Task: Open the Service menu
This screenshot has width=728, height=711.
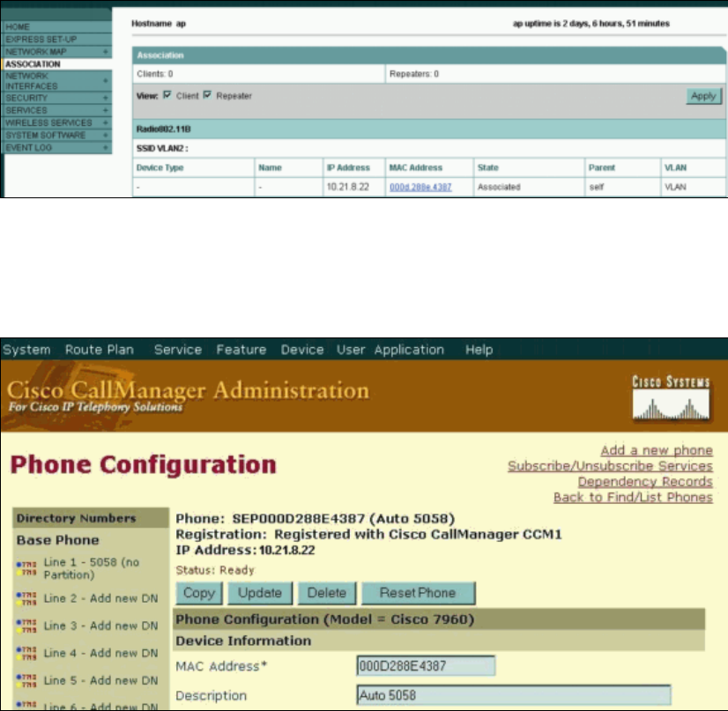Action: pos(178,350)
